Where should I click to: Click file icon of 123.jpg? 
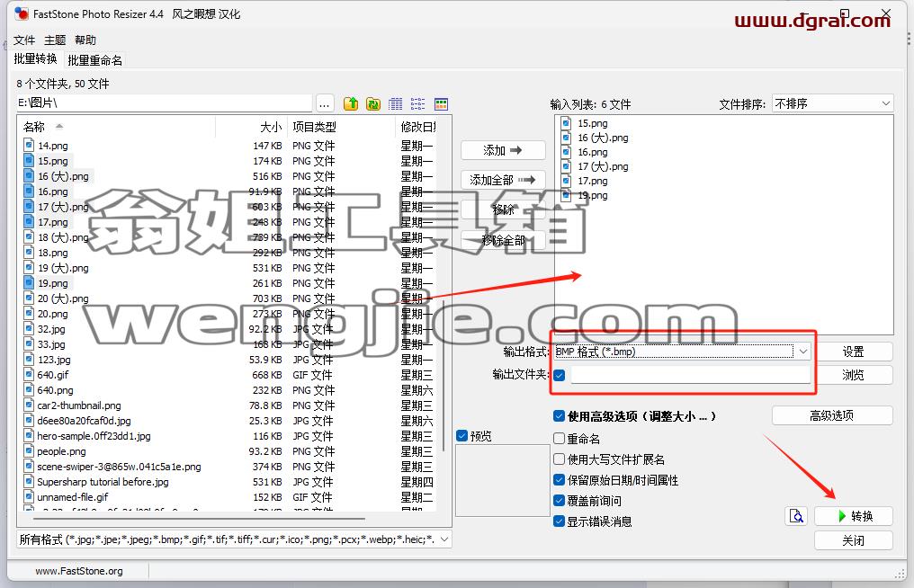[29, 359]
